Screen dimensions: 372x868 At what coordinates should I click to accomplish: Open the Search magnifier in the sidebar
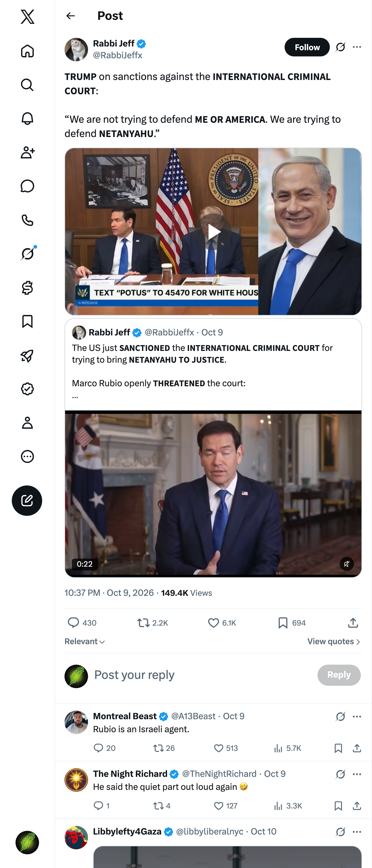click(27, 85)
